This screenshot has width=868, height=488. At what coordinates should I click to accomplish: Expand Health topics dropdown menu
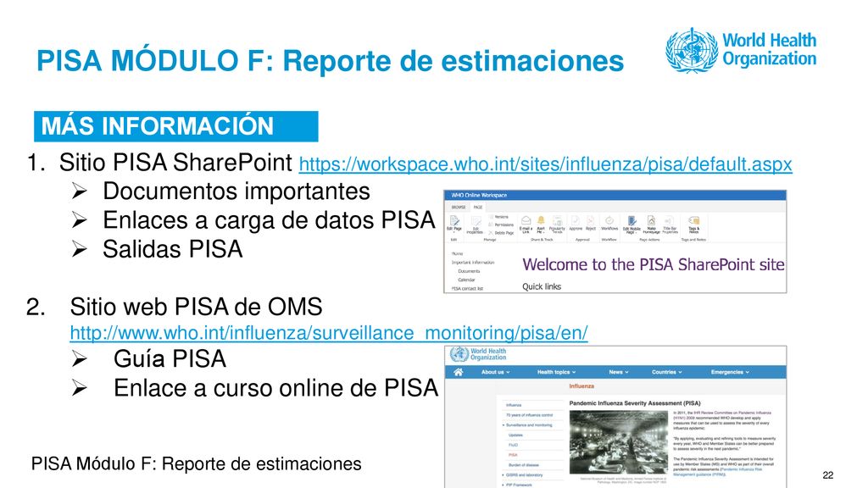[556, 372]
